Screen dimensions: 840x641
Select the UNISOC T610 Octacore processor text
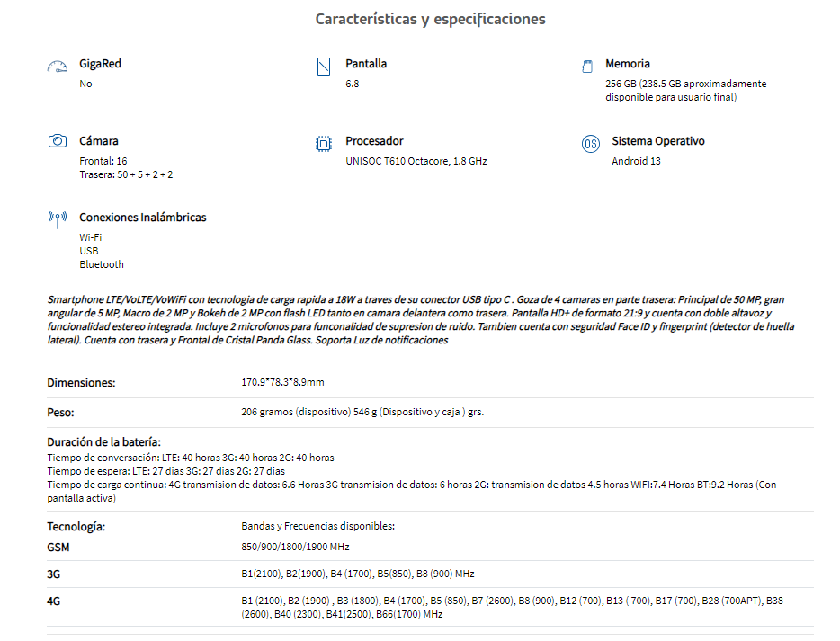pos(416,161)
